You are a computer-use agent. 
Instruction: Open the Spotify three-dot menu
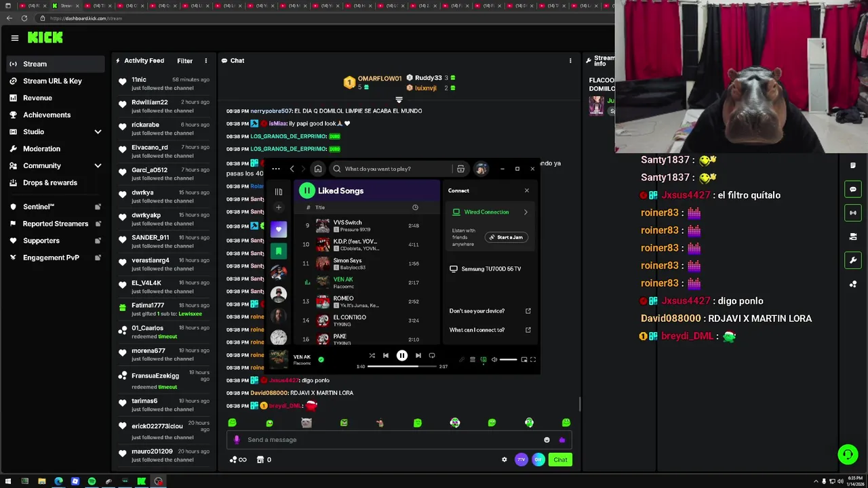click(275, 169)
